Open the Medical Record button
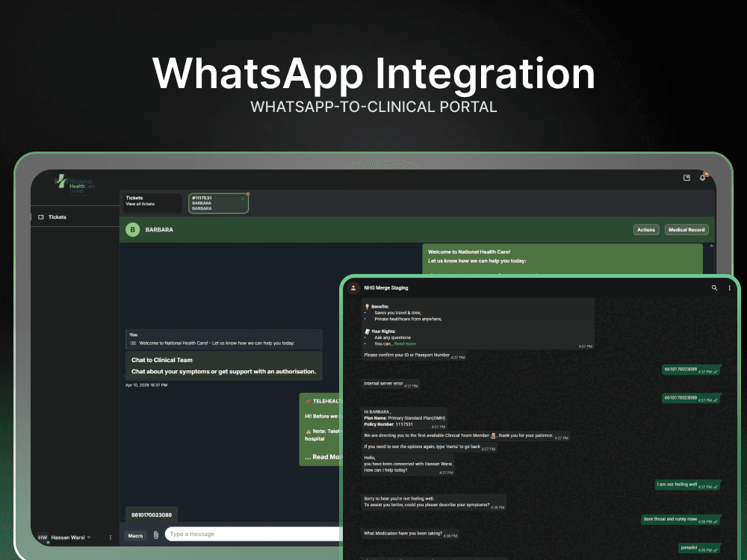Image resolution: width=747 pixels, height=560 pixels. (686, 229)
